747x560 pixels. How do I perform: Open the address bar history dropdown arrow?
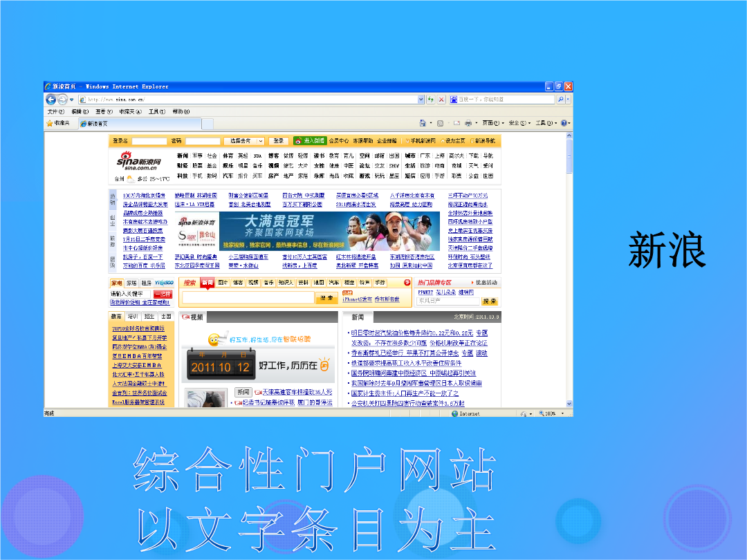tap(421, 100)
